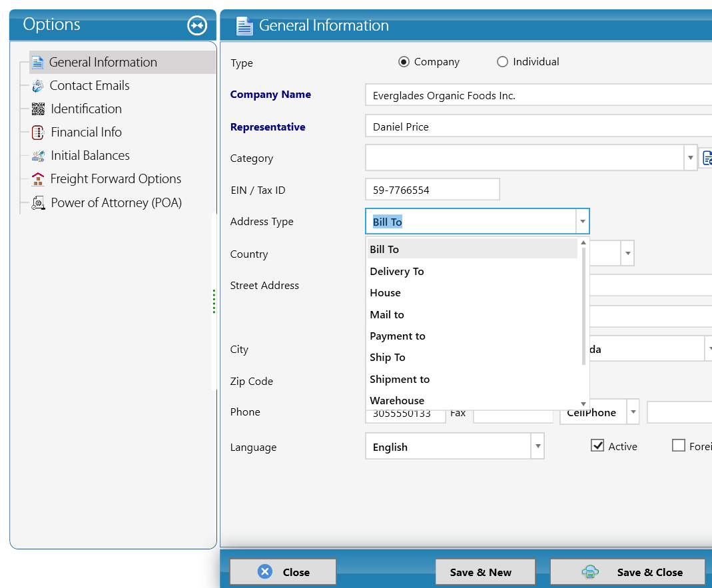Click into the Company Name field
The image size is (712, 588).
pos(539,95)
